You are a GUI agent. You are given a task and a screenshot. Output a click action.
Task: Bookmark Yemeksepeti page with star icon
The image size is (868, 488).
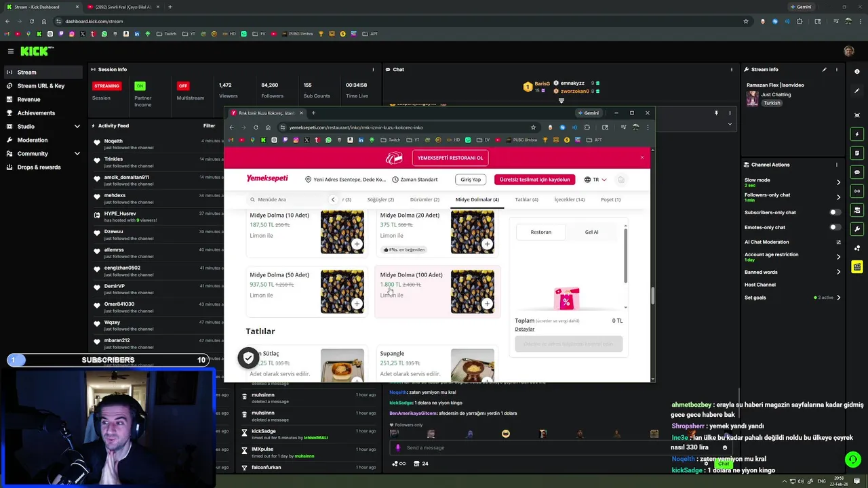click(533, 127)
